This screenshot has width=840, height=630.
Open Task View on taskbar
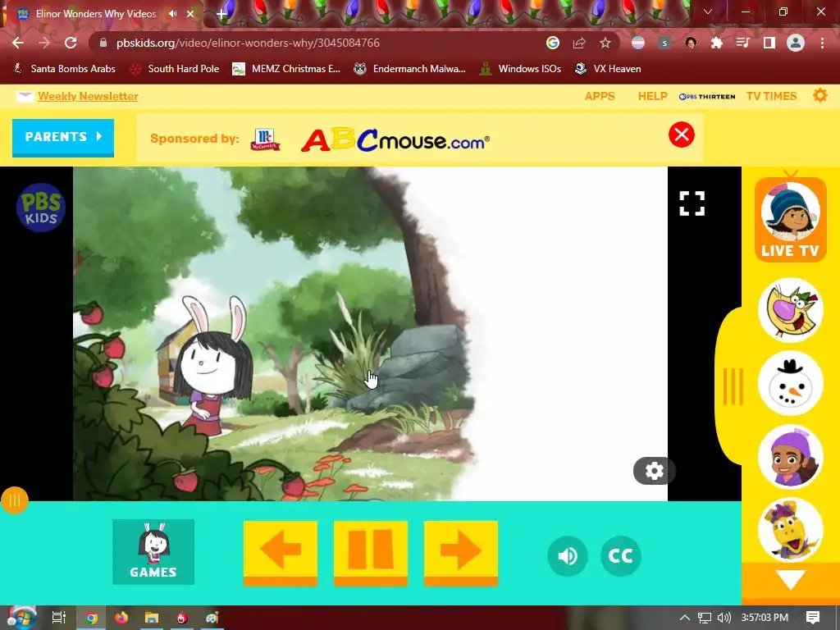click(58, 618)
